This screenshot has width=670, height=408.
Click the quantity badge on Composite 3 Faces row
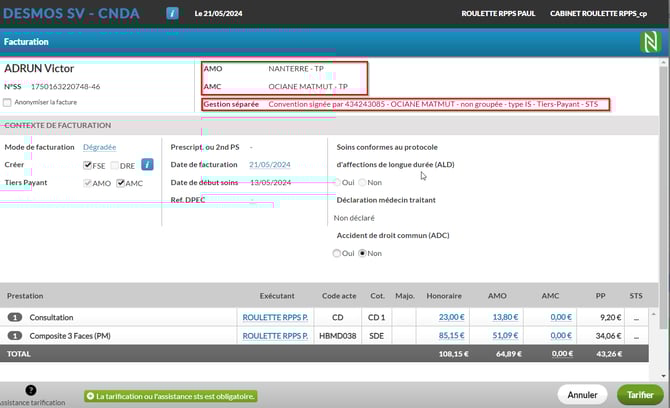[x=15, y=335]
